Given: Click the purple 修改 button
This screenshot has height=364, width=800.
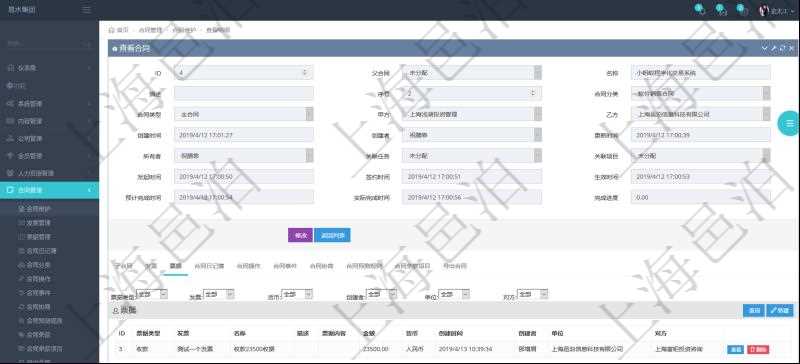Looking at the screenshot, I should [301, 235].
